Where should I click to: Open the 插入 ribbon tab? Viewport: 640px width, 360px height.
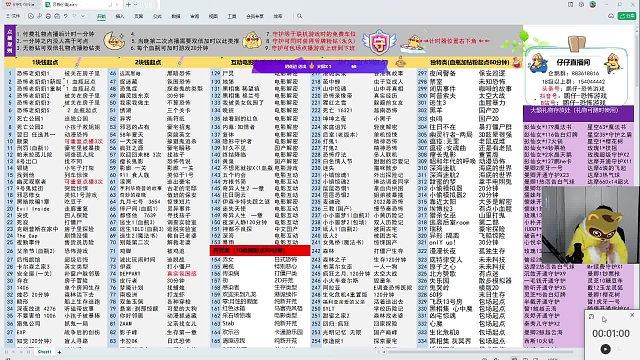click(120, 16)
